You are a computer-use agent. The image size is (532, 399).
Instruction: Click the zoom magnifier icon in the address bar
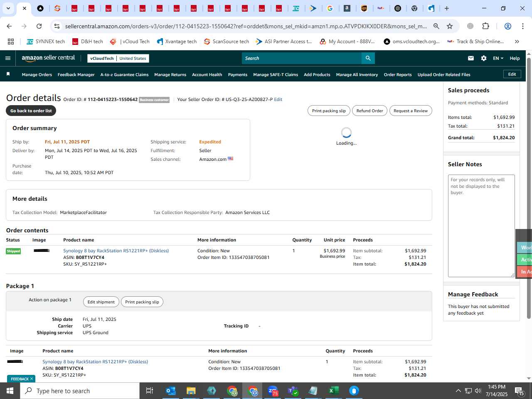click(436, 26)
